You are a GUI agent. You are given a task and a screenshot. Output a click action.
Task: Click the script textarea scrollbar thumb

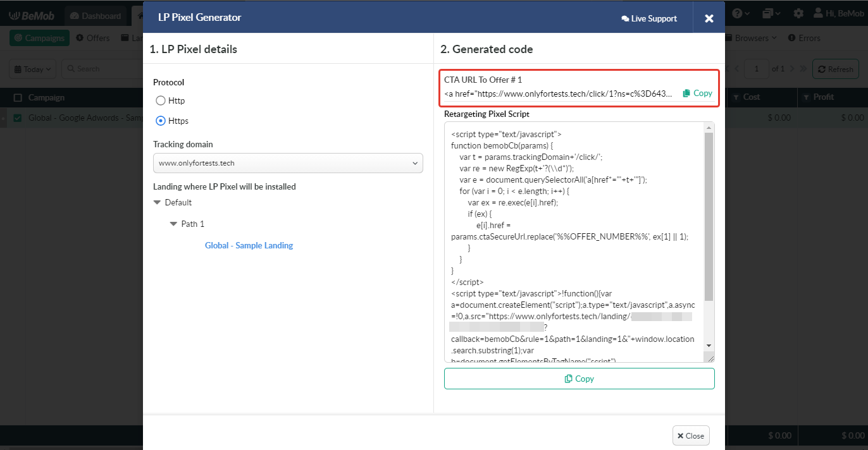pos(709,217)
